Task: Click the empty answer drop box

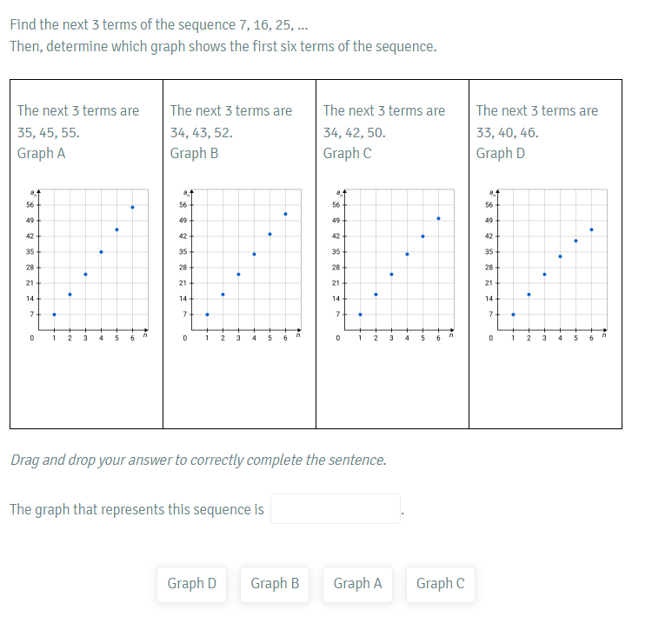Action: pyautogui.click(x=336, y=508)
